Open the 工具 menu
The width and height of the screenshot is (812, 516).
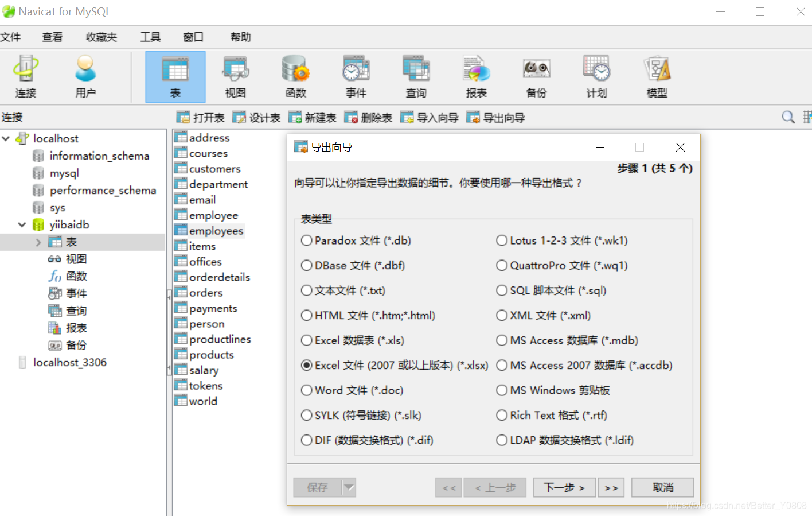(151, 37)
